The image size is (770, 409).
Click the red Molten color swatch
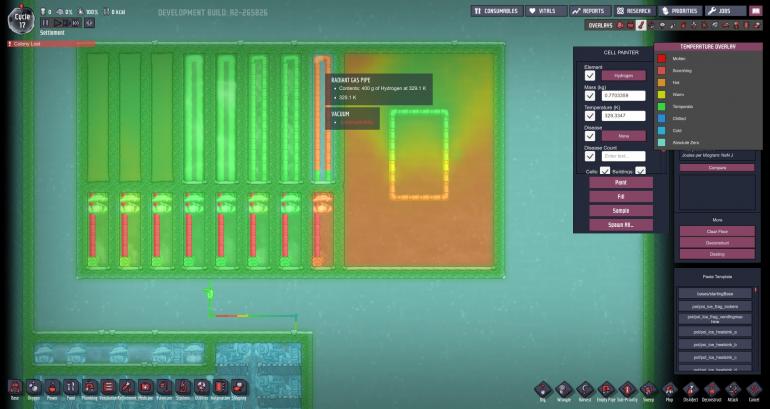[662, 58]
